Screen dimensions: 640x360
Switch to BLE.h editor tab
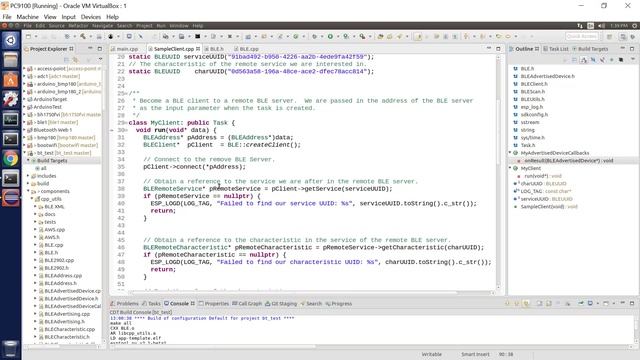pos(214,49)
